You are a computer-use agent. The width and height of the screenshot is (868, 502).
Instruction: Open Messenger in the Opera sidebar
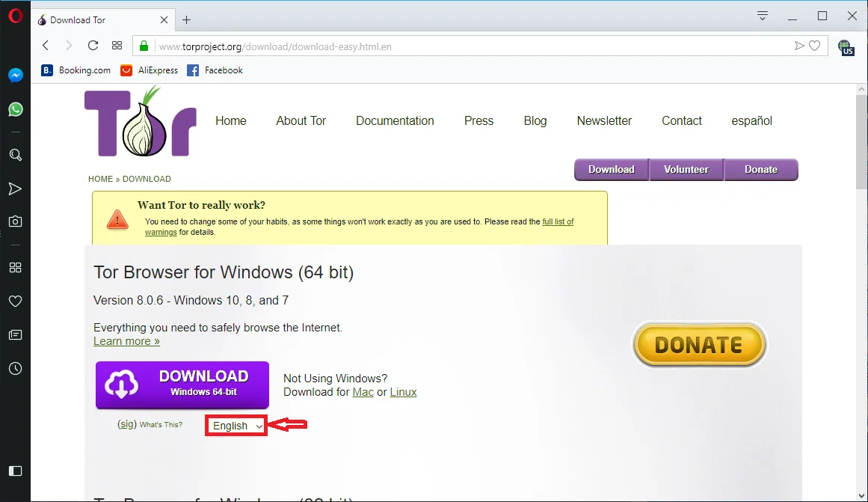click(x=15, y=75)
